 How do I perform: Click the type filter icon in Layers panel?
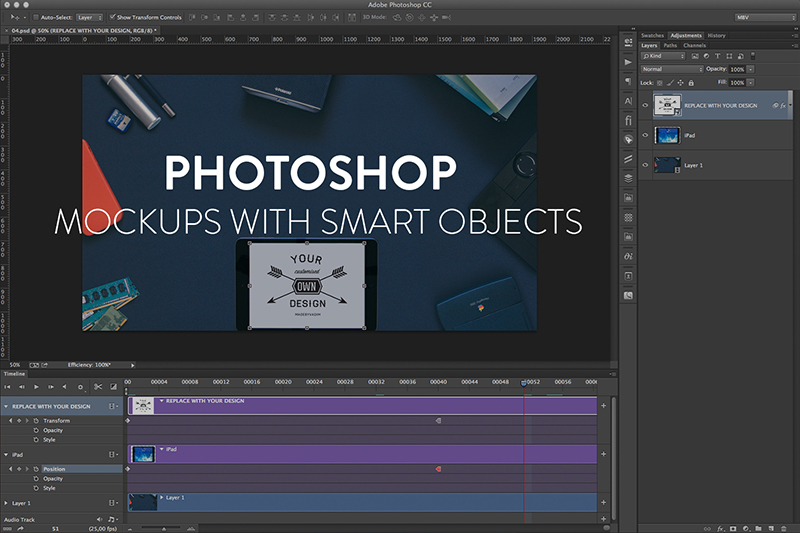(716, 56)
